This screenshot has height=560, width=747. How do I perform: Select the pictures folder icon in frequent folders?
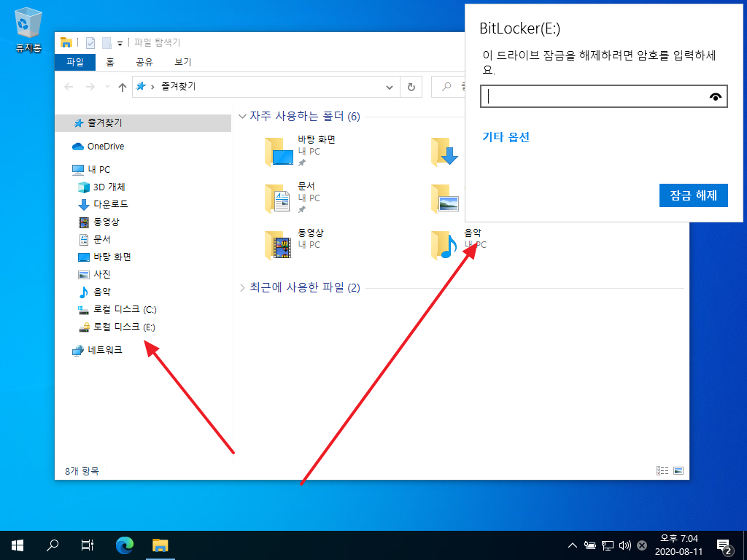click(444, 199)
